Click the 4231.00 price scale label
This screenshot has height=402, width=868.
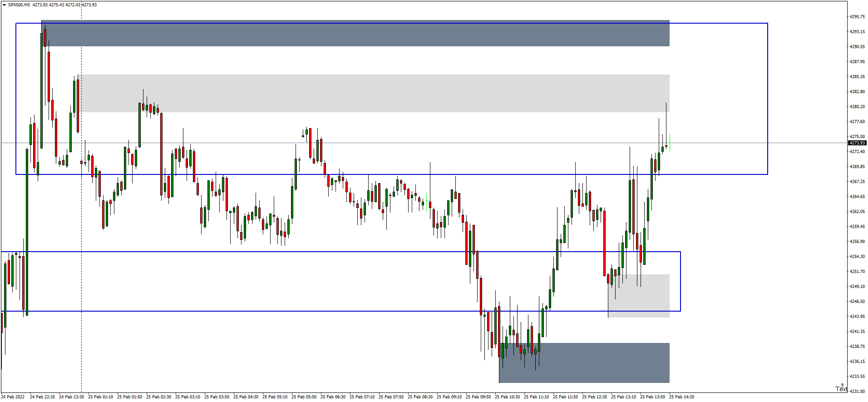point(857,391)
